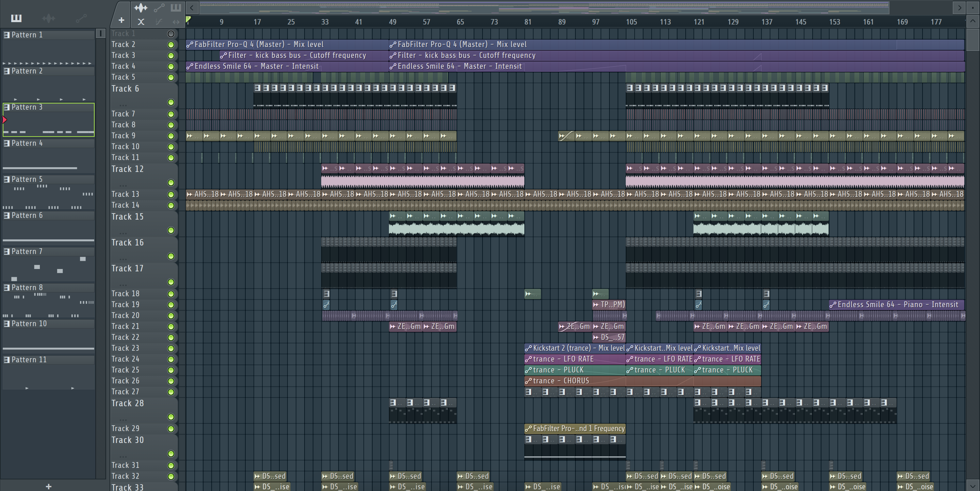
Task: Show automation clips tab in the picker panel
Action: (81, 18)
